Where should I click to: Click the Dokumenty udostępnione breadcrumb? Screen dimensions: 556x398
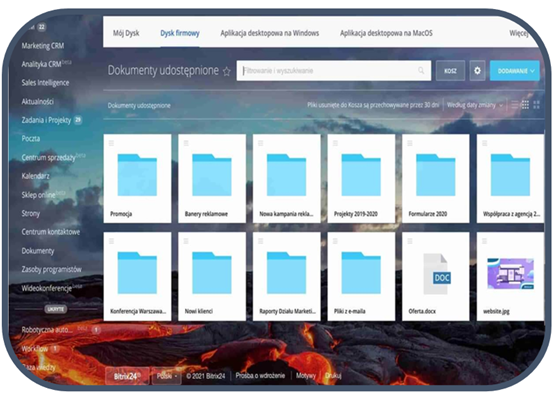point(139,105)
